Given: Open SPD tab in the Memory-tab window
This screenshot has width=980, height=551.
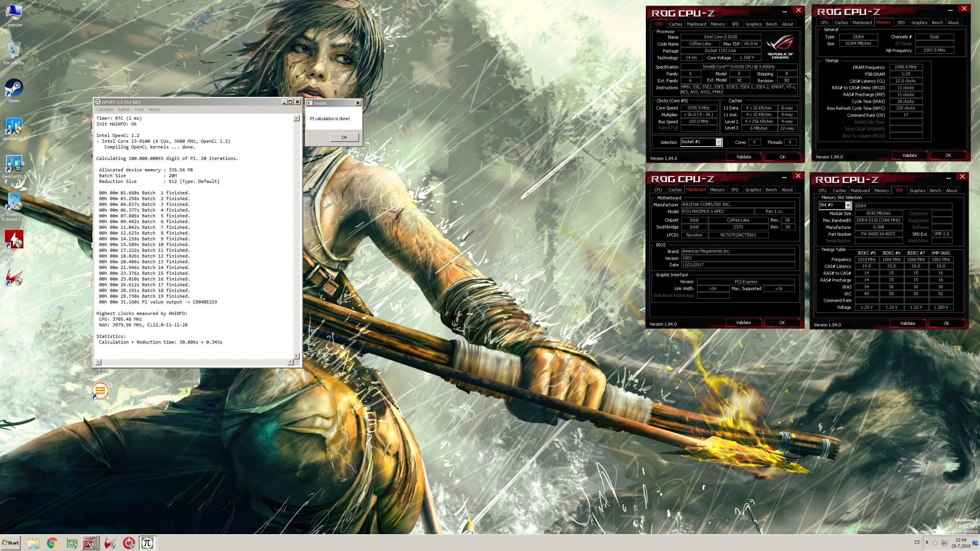Looking at the screenshot, I should click(901, 23).
